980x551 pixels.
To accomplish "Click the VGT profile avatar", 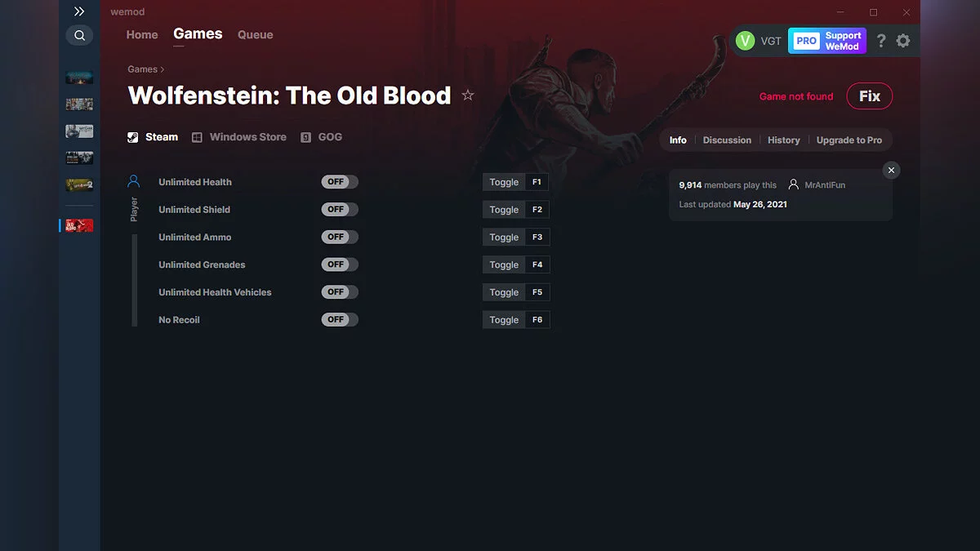I will 745,40.
